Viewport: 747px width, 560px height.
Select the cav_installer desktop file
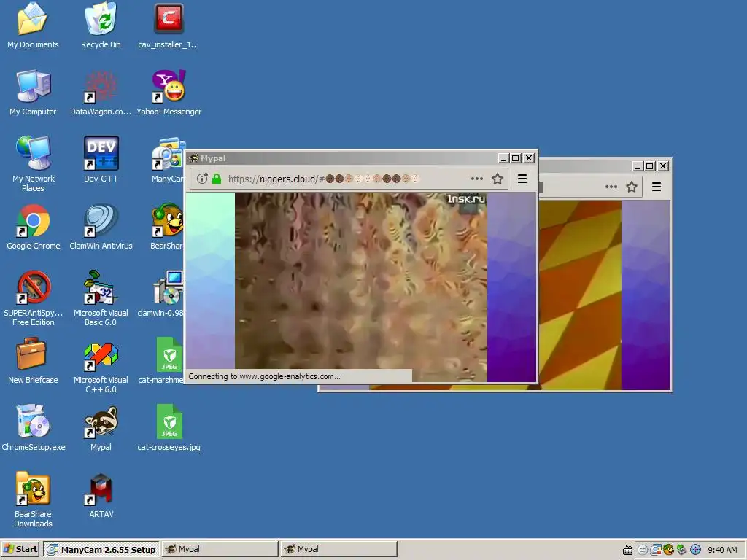(169, 26)
